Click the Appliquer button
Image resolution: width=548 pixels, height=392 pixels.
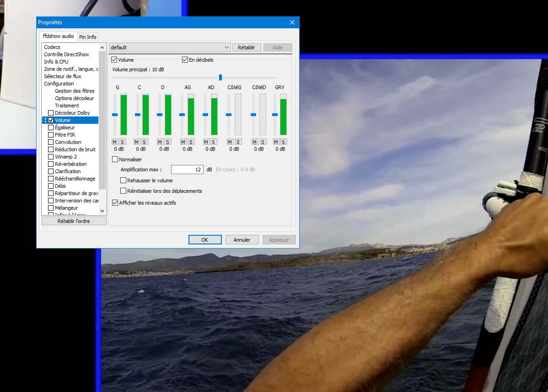click(279, 240)
